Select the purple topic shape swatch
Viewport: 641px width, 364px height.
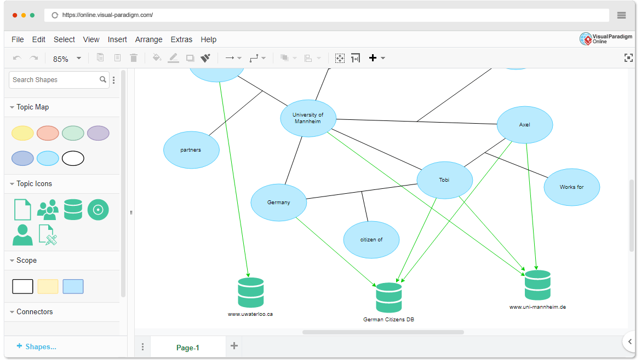[98, 133]
